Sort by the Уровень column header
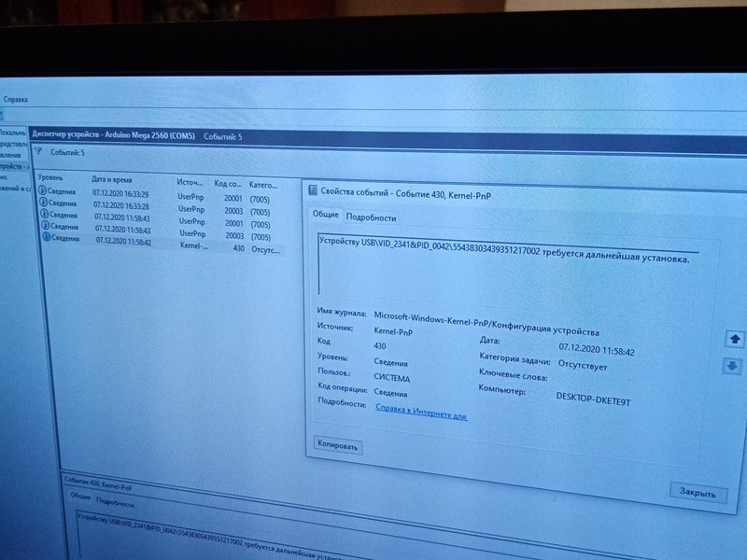 [x=51, y=176]
